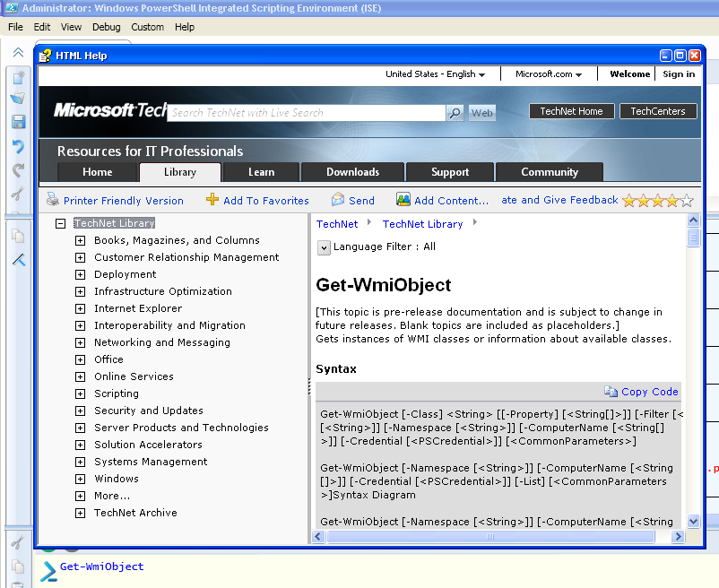Viewport: 719px width, 588px height.
Task: Expand the Internet Explorer tree node
Action: point(81,308)
